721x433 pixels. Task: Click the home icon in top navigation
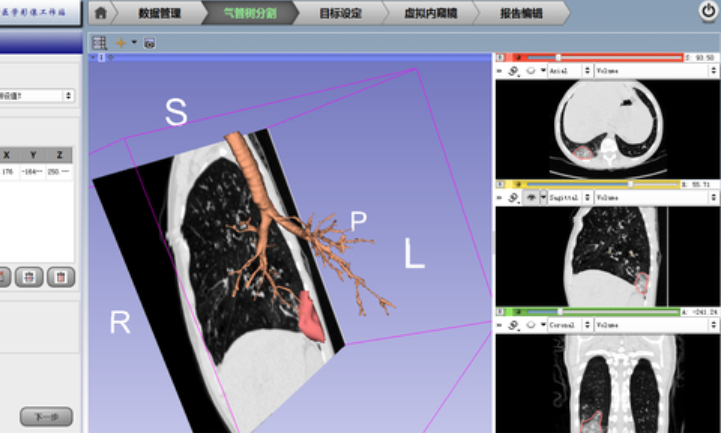point(101,13)
